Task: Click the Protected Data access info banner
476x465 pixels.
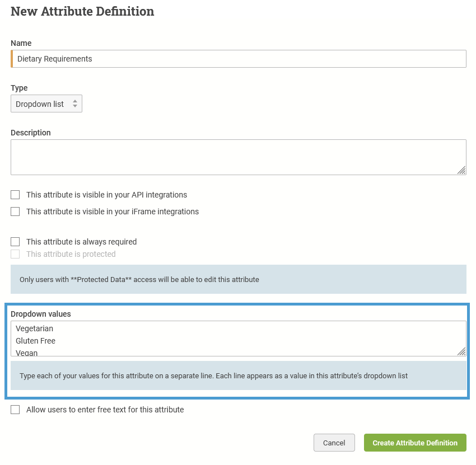Action: click(239, 279)
